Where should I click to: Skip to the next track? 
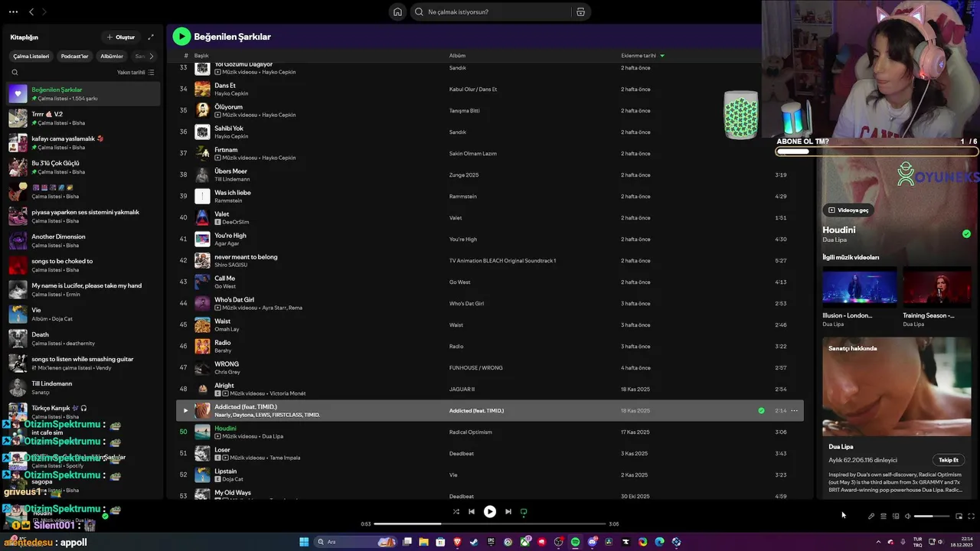coord(508,511)
